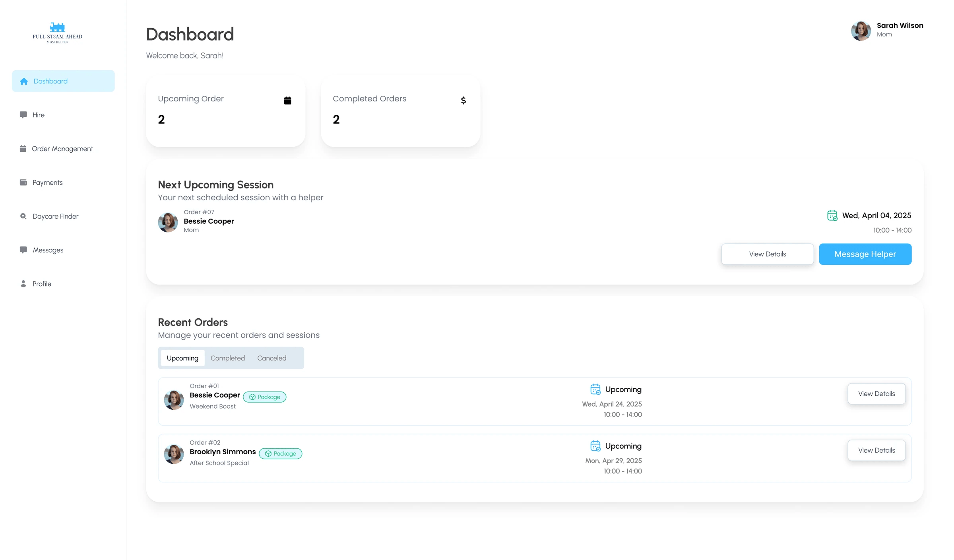The image size is (954, 560).
Task: Click the Payments wallet icon
Action: [x=23, y=182]
